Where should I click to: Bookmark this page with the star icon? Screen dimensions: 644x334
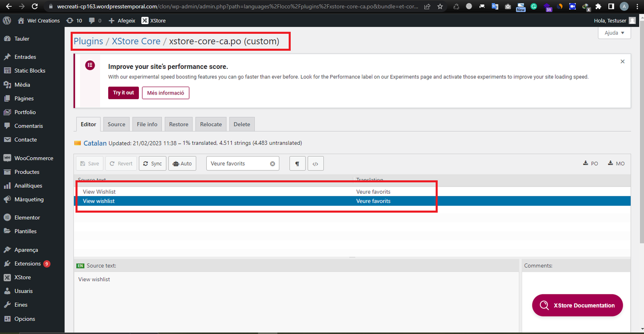point(440,7)
